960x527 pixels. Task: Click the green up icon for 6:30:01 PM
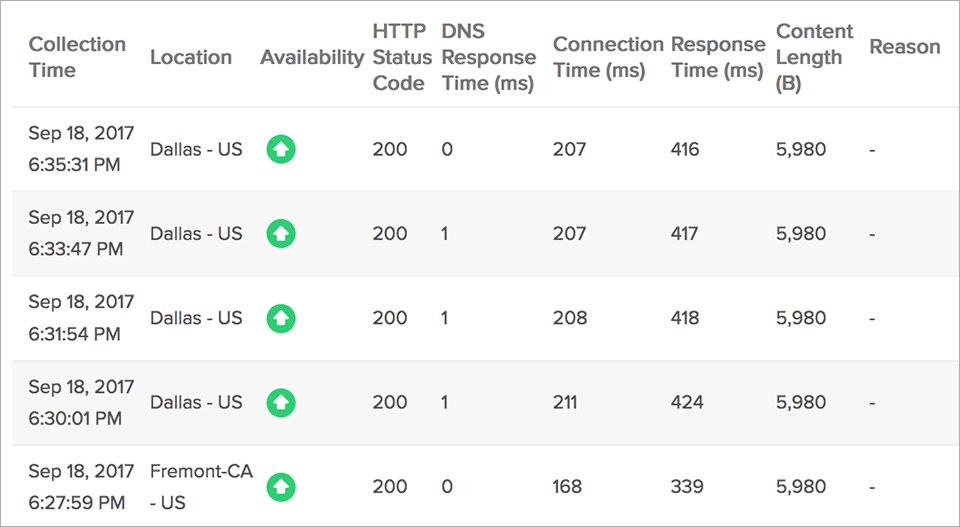[x=281, y=403]
